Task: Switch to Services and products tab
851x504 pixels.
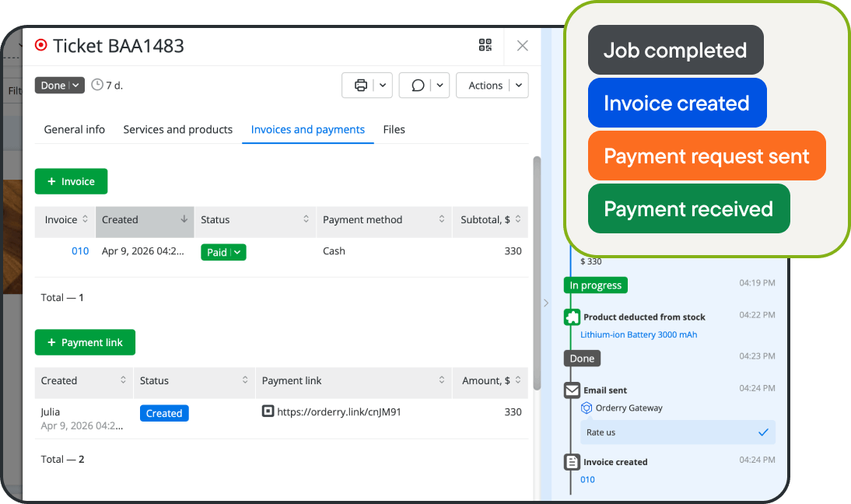Action: [177, 130]
